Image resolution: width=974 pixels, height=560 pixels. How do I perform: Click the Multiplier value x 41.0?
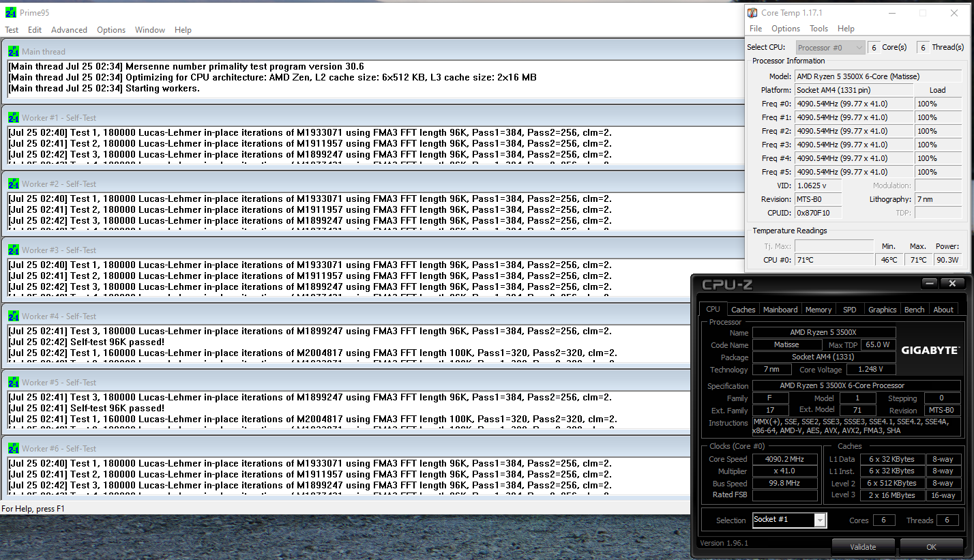click(785, 471)
